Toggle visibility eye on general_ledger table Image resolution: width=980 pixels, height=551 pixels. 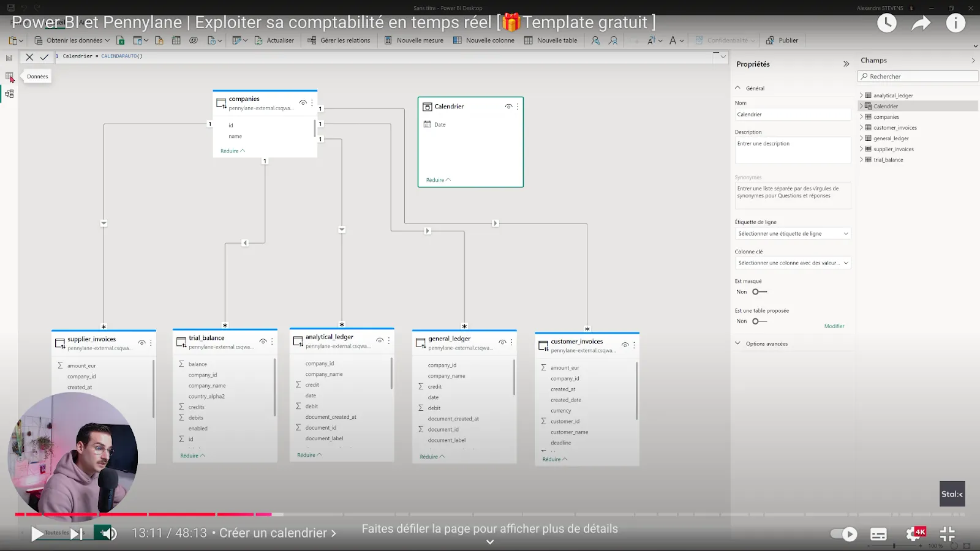502,342
